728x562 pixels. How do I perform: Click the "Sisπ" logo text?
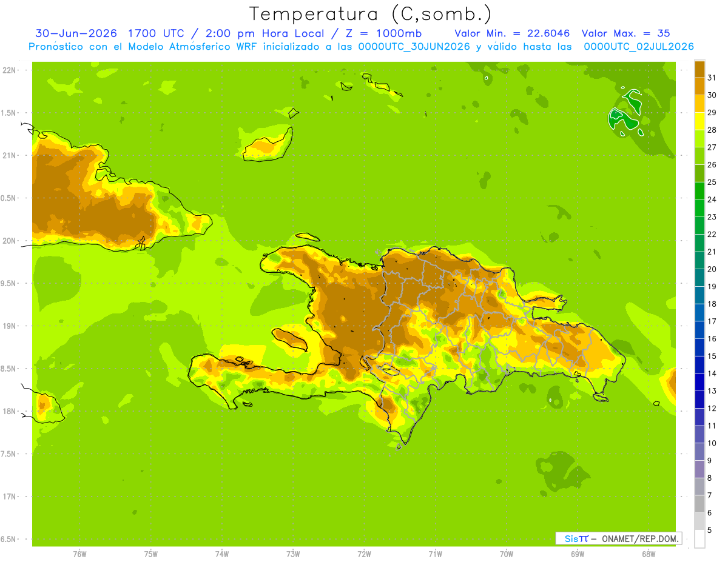576,538
